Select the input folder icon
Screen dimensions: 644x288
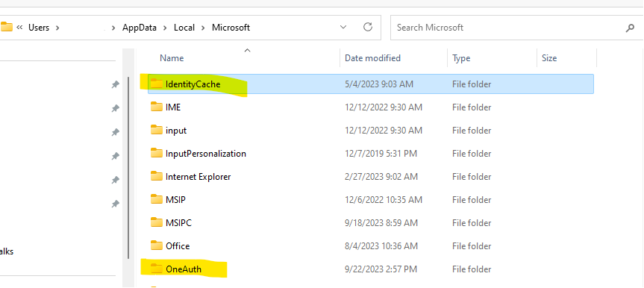tap(157, 131)
